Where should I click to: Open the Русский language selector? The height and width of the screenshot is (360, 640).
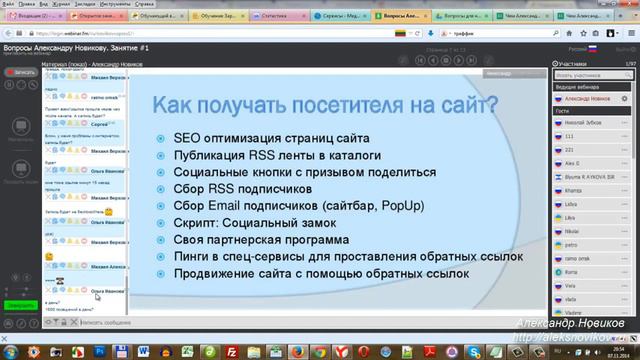click(x=583, y=49)
